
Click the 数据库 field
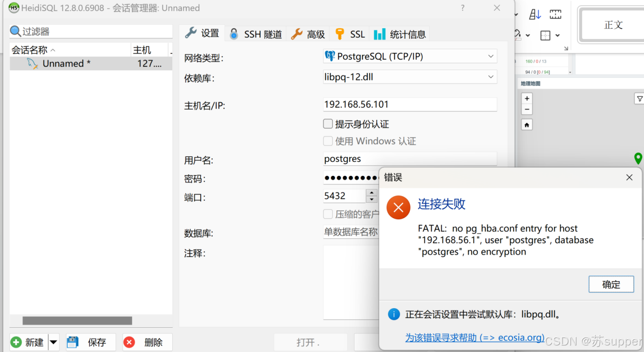(x=351, y=232)
